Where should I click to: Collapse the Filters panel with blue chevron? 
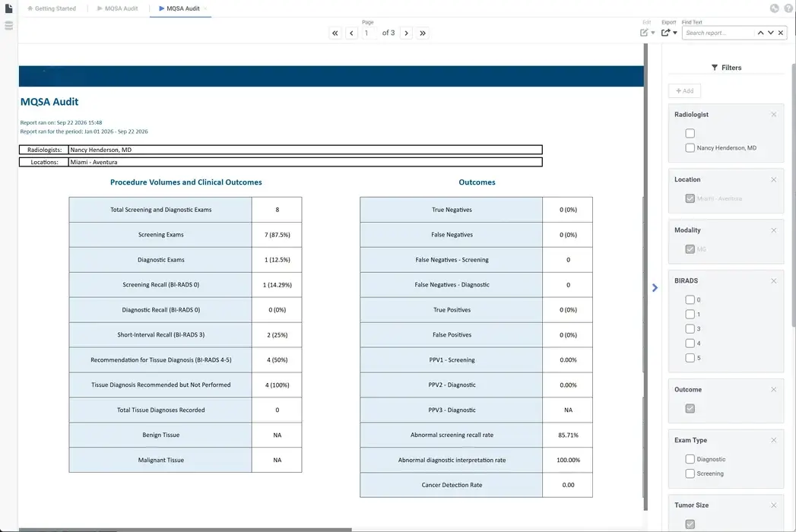[x=655, y=288]
